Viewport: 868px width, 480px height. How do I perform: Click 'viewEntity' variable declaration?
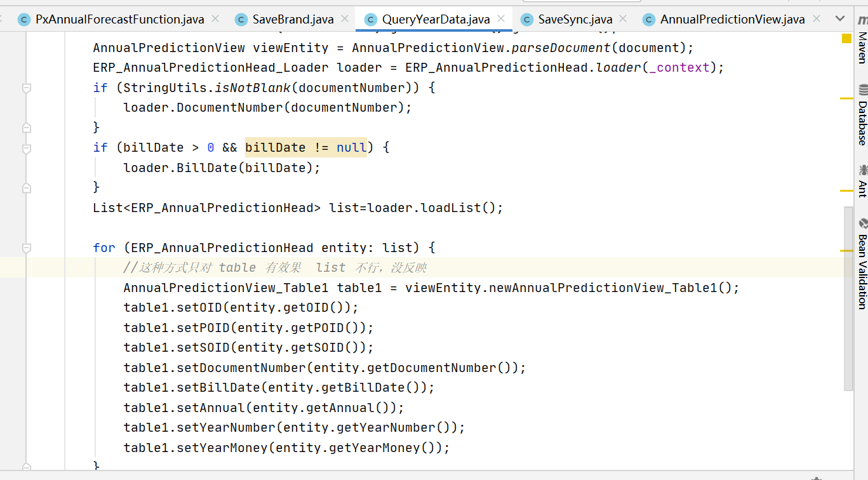click(291, 48)
